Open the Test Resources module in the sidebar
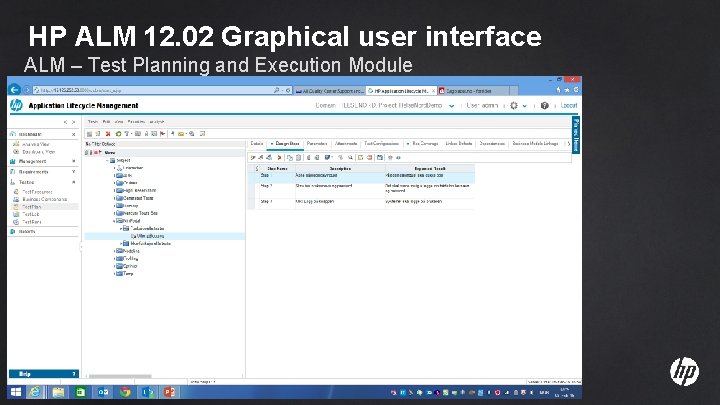 coord(37,192)
